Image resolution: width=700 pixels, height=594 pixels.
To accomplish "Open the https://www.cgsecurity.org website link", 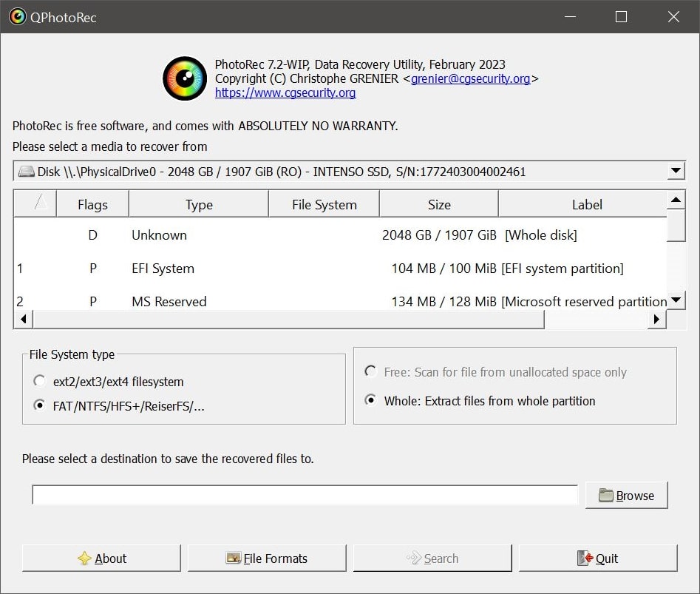I will [x=285, y=93].
